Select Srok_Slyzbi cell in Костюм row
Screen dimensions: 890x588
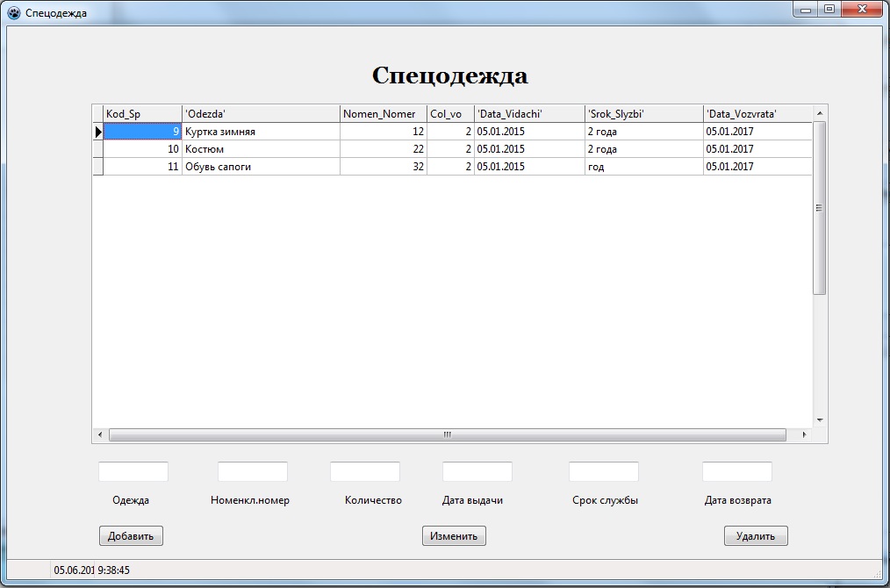pos(644,149)
